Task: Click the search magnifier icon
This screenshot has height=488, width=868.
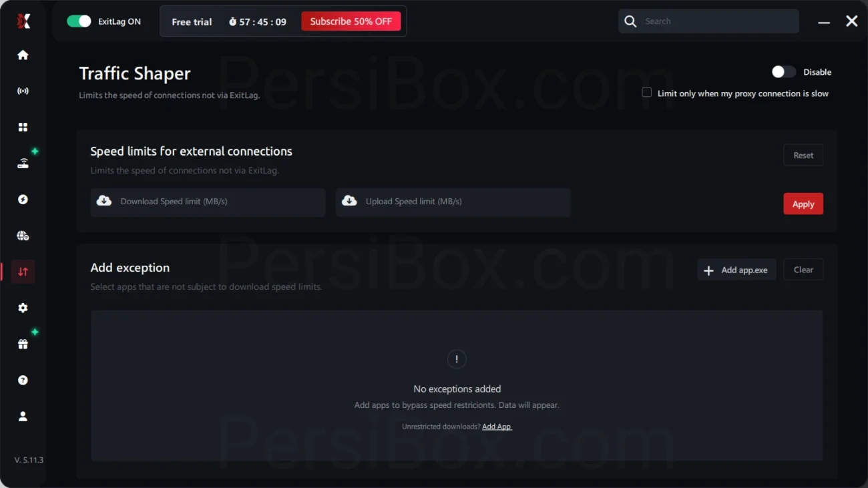Action: (630, 21)
